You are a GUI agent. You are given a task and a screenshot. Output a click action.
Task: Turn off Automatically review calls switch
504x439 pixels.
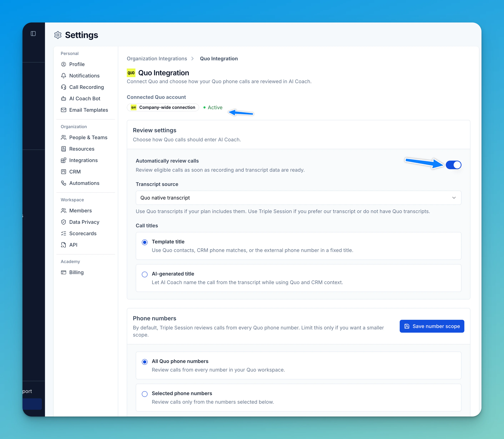click(453, 165)
